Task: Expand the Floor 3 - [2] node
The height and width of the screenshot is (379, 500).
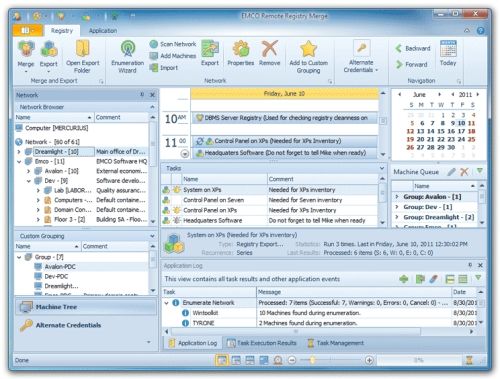Action: pos(38,219)
